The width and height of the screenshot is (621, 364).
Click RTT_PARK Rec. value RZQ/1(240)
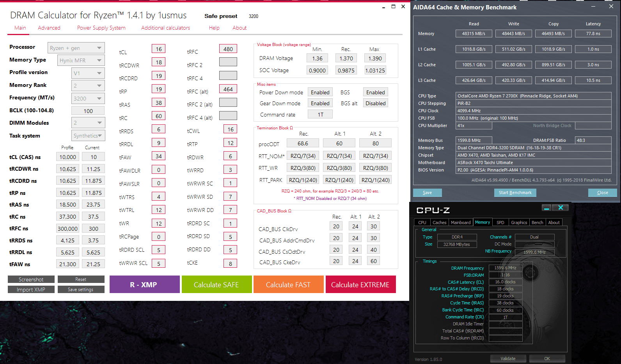[303, 180]
